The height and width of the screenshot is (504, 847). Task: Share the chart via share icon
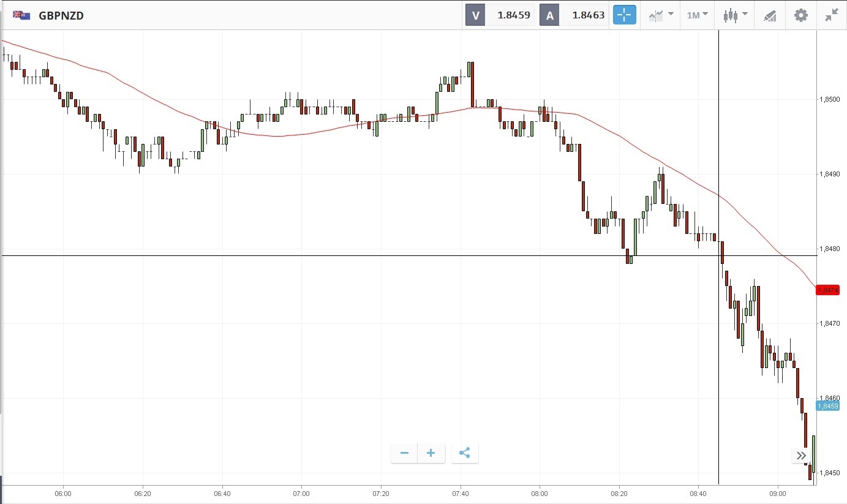(465, 453)
